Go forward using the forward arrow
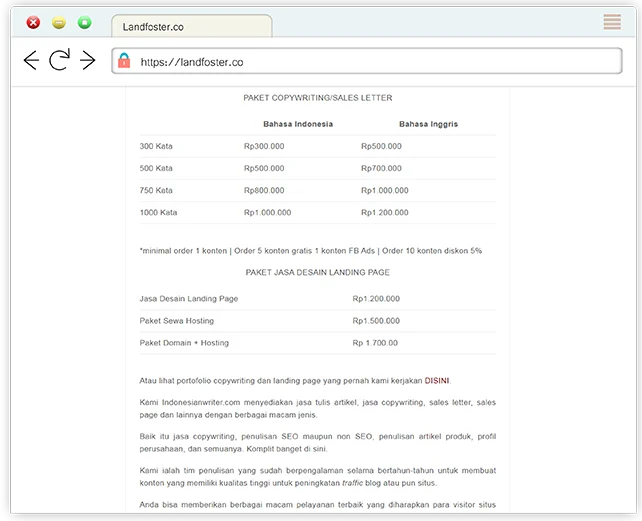This screenshot has width=642, height=521. coord(88,61)
